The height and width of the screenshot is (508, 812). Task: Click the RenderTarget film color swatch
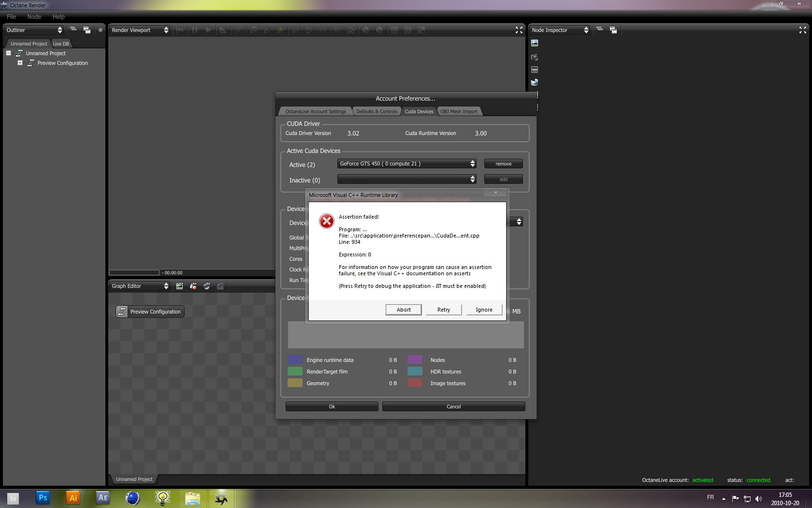[295, 371]
